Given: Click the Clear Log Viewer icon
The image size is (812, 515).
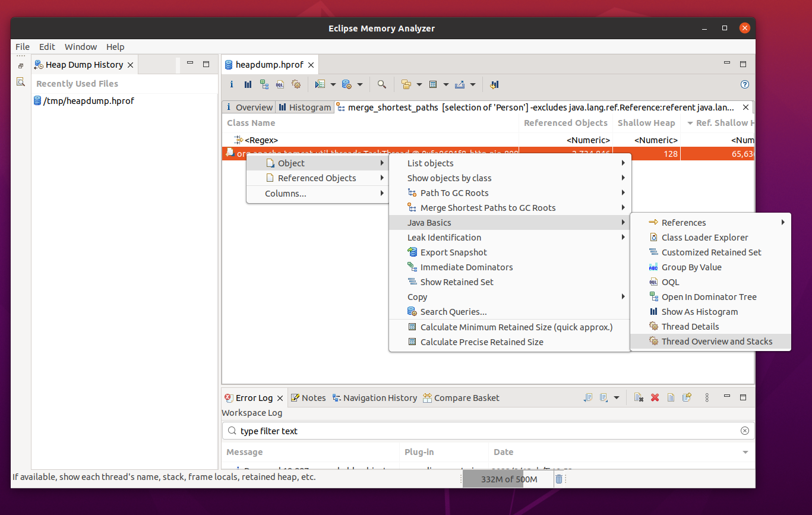Looking at the screenshot, I should point(639,397).
